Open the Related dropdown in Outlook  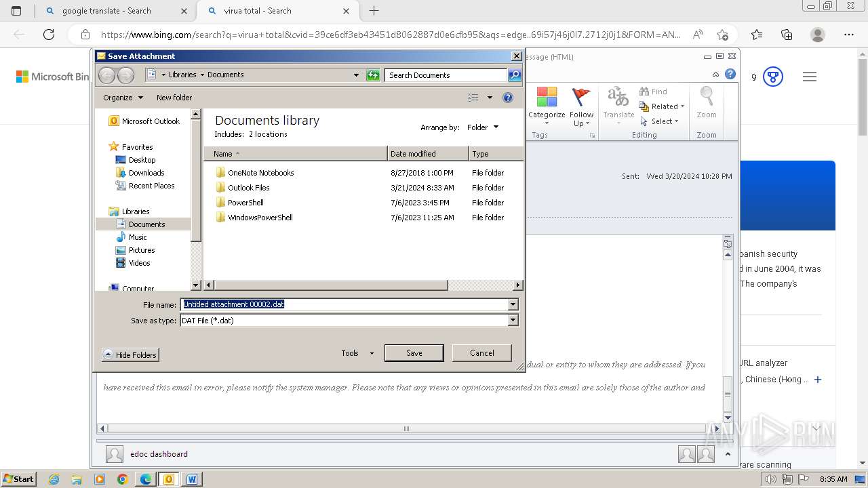[663, 106]
